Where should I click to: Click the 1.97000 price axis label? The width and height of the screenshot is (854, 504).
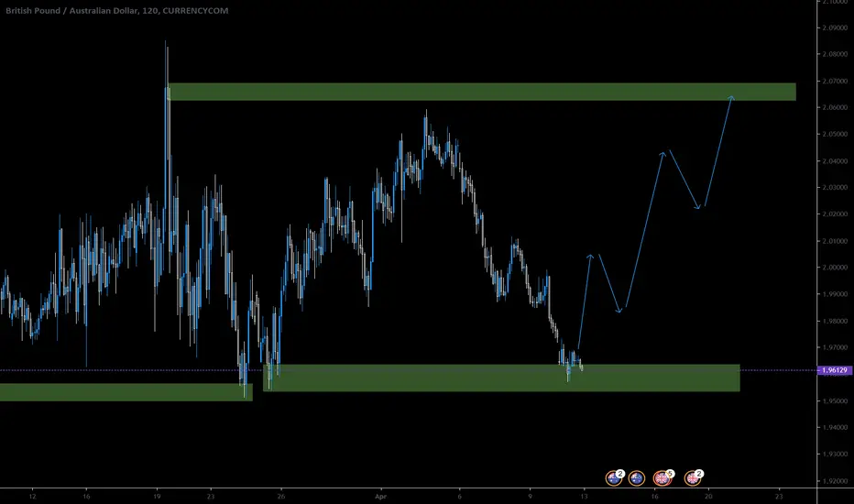point(836,347)
